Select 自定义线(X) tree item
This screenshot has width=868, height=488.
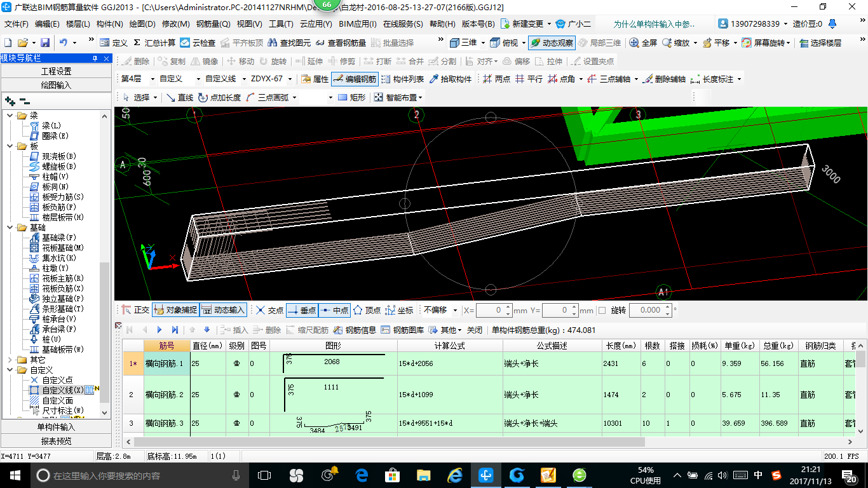coord(62,390)
